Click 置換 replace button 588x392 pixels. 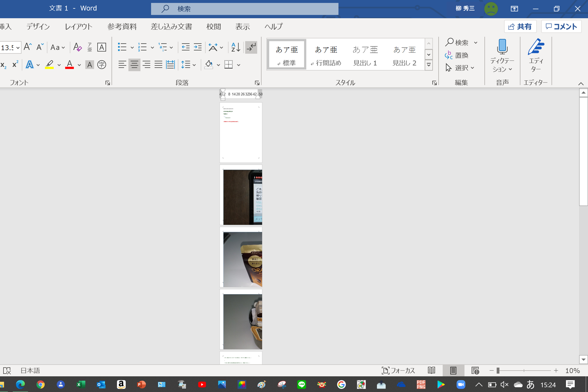coord(457,55)
